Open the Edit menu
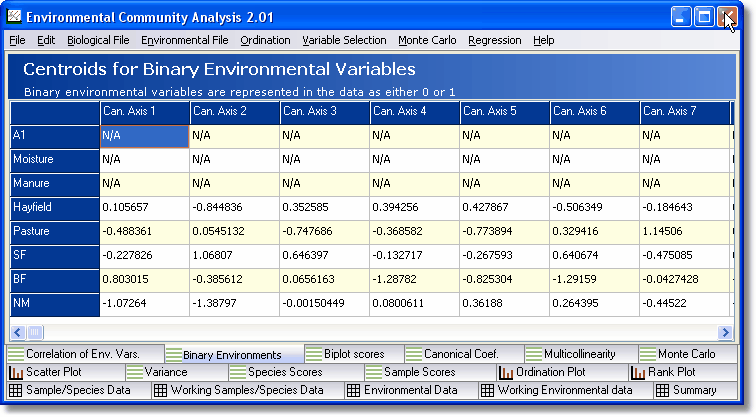The image size is (756, 417). point(46,40)
